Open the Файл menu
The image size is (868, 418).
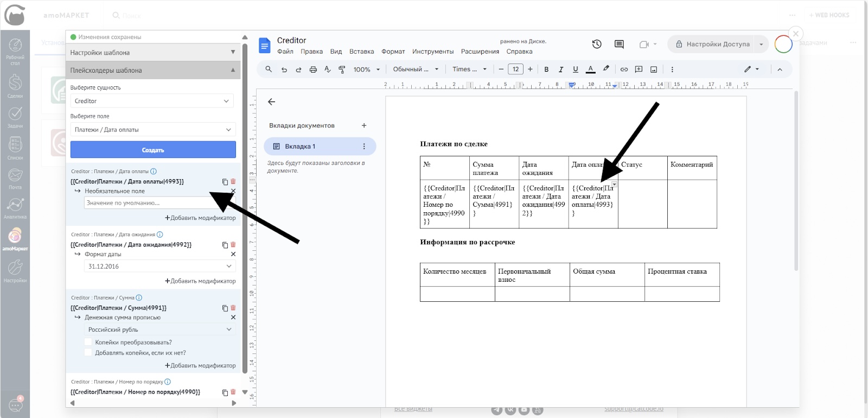pyautogui.click(x=285, y=52)
